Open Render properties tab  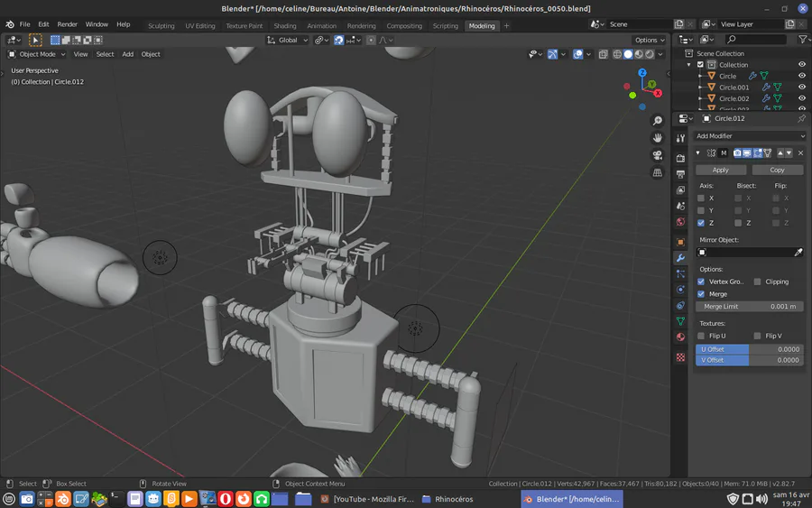(x=680, y=158)
